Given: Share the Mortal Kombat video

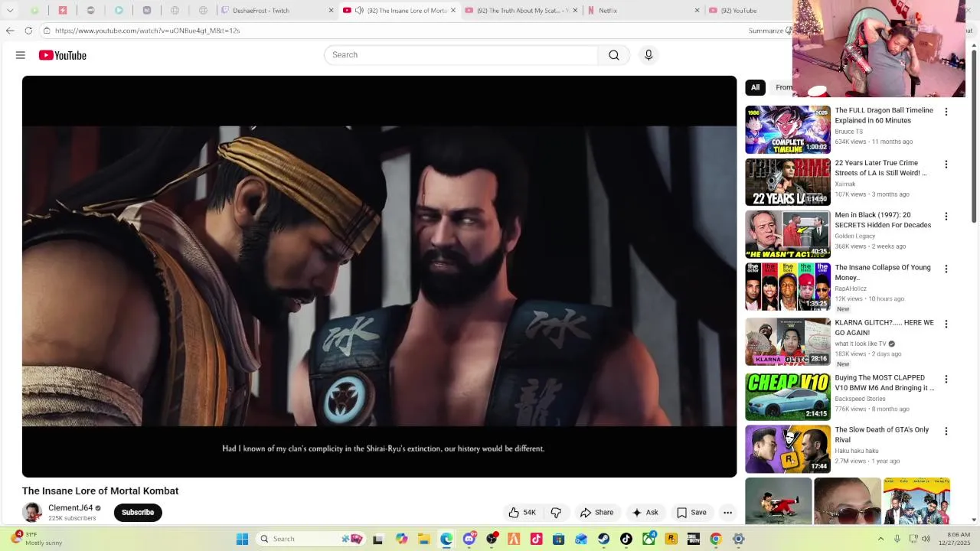Looking at the screenshot, I should pyautogui.click(x=596, y=513).
